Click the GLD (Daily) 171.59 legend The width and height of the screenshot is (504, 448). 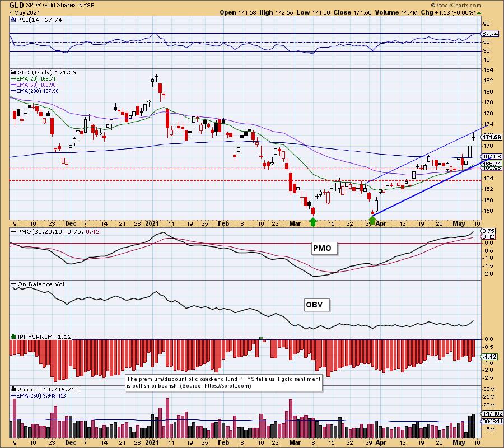[47, 73]
